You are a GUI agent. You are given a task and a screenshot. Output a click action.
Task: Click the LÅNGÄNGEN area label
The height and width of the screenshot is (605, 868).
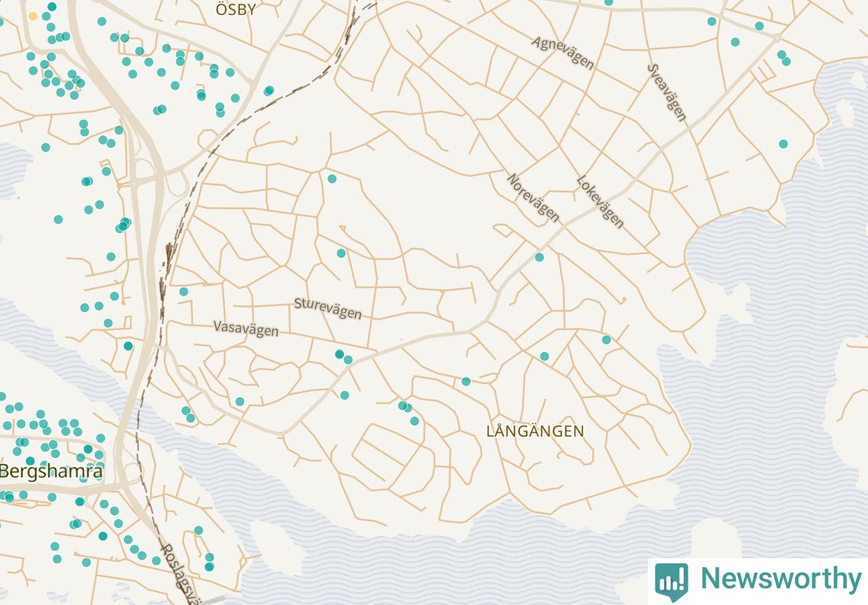click(x=535, y=432)
